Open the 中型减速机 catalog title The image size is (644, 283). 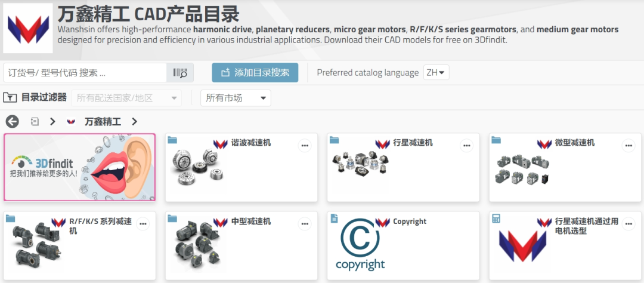pyautogui.click(x=251, y=221)
